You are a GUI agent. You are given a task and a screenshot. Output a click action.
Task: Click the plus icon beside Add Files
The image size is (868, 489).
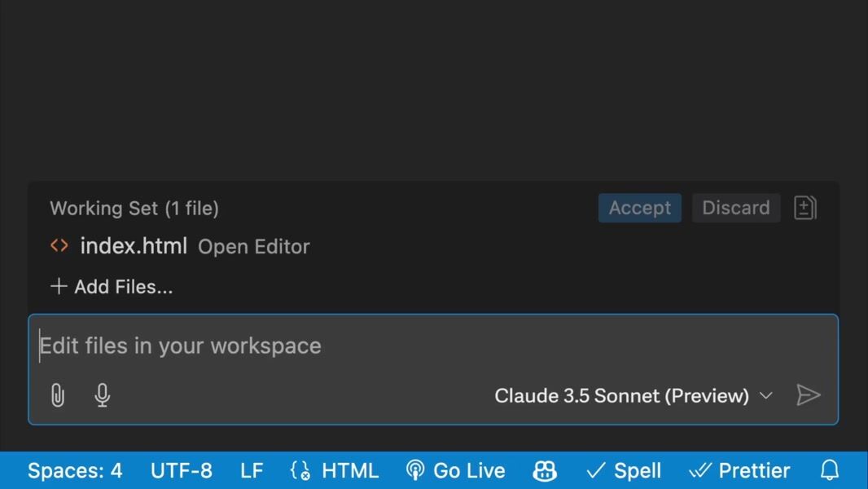[x=59, y=286]
